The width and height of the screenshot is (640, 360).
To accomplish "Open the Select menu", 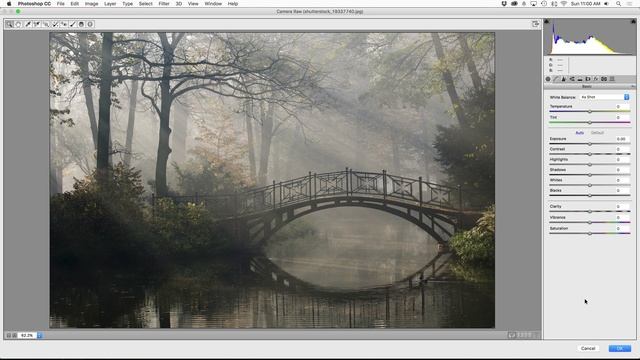I will 145,4.
